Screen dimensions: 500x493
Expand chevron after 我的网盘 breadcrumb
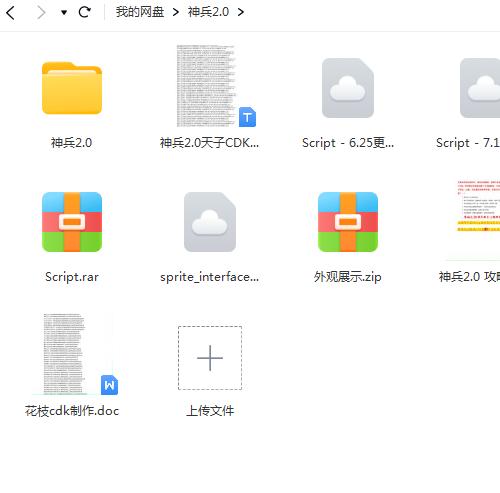click(176, 13)
